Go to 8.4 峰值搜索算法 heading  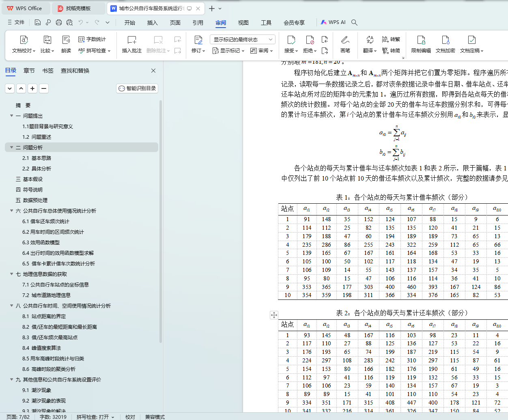pos(42,348)
